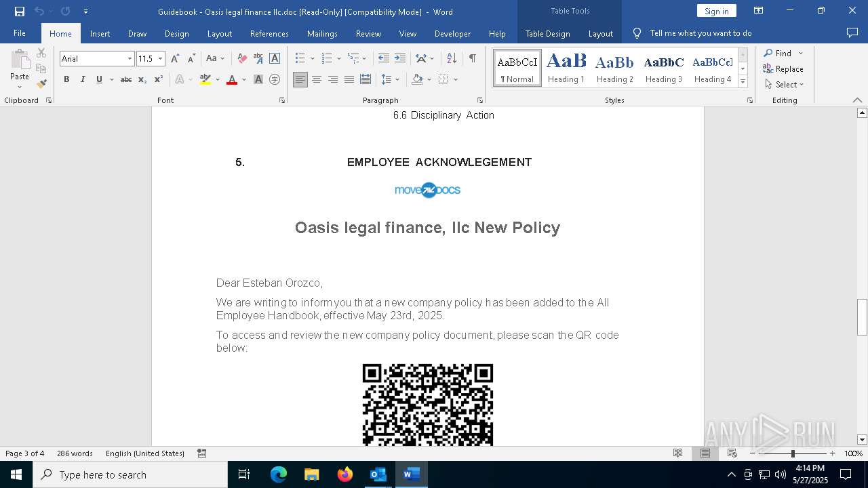The height and width of the screenshot is (488, 868).
Task: Open comments pane icon in ribbon
Action: coord(852,33)
